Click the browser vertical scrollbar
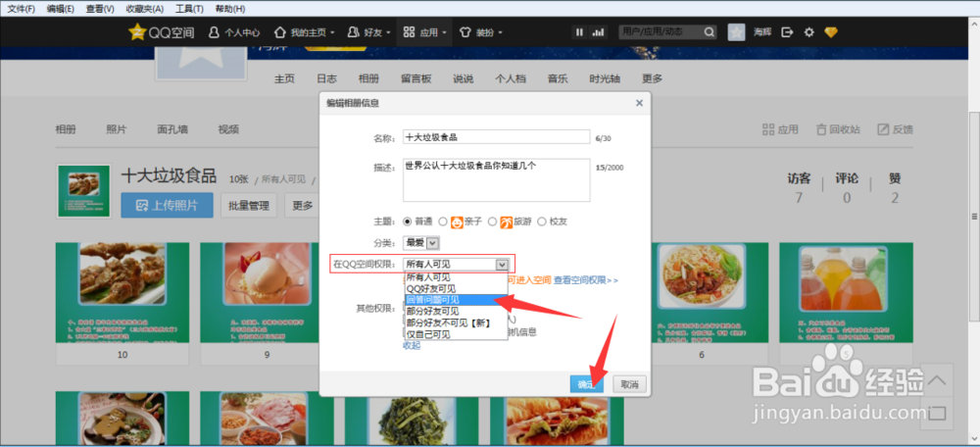Image resolution: width=980 pixels, height=447 pixels. tap(974, 216)
